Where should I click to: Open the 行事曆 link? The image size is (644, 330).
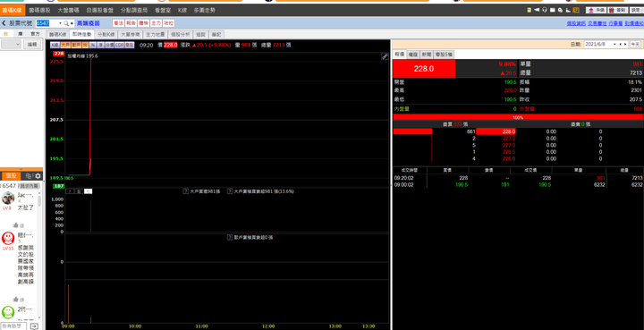[x=615, y=23]
